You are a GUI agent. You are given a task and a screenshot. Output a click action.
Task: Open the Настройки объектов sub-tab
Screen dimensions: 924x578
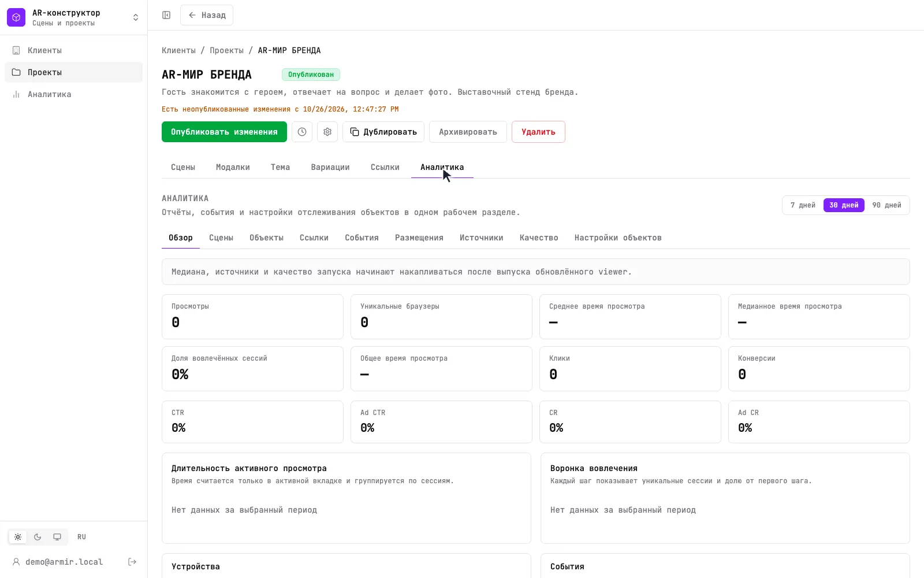618,238
